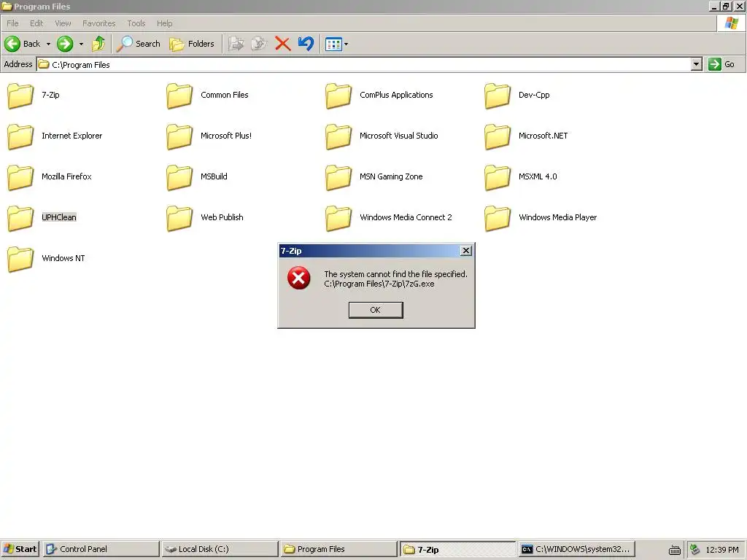Open the Favorites menu

(x=99, y=23)
